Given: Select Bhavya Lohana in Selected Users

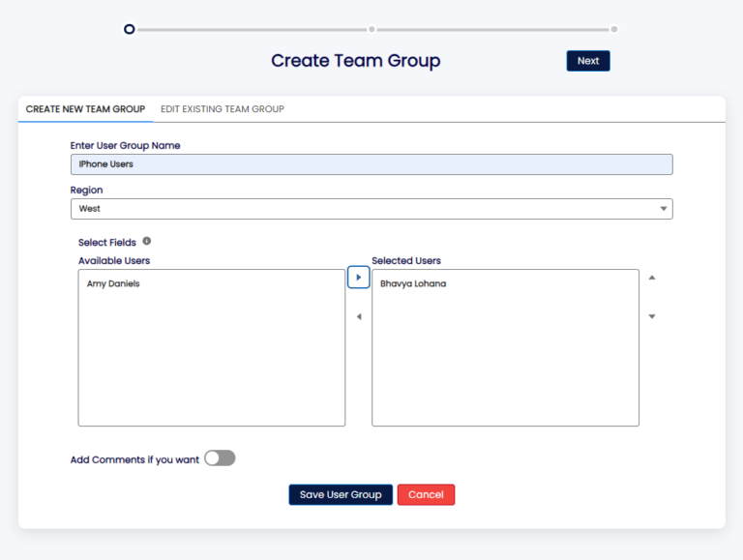Looking at the screenshot, I should [413, 283].
